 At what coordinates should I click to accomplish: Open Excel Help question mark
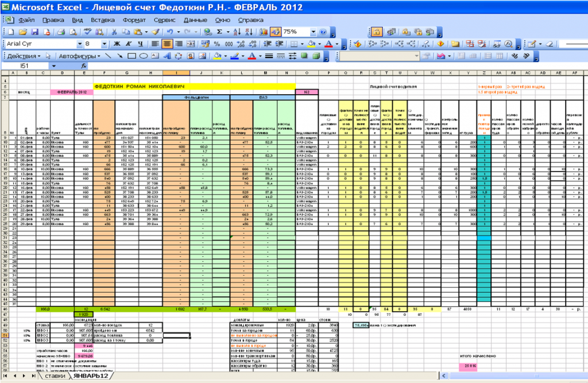323,32
